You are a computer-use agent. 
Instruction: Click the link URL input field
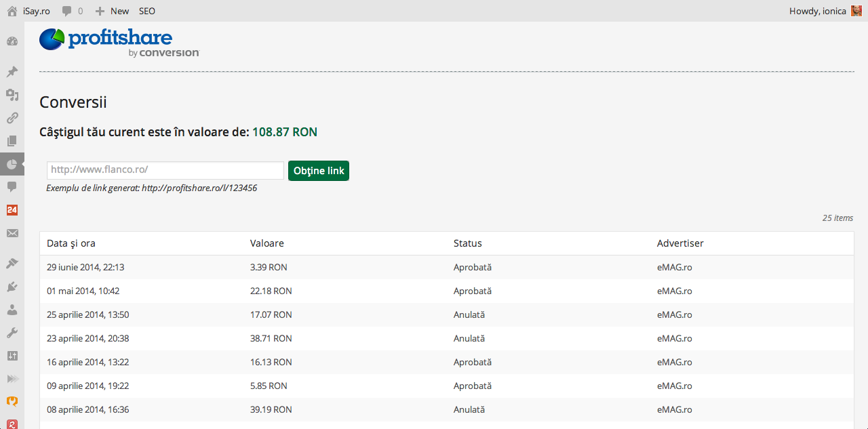(165, 170)
